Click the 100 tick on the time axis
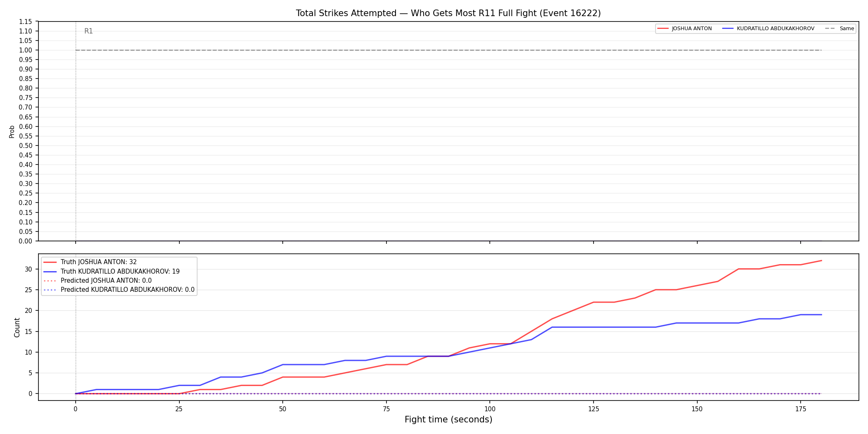 pos(490,409)
